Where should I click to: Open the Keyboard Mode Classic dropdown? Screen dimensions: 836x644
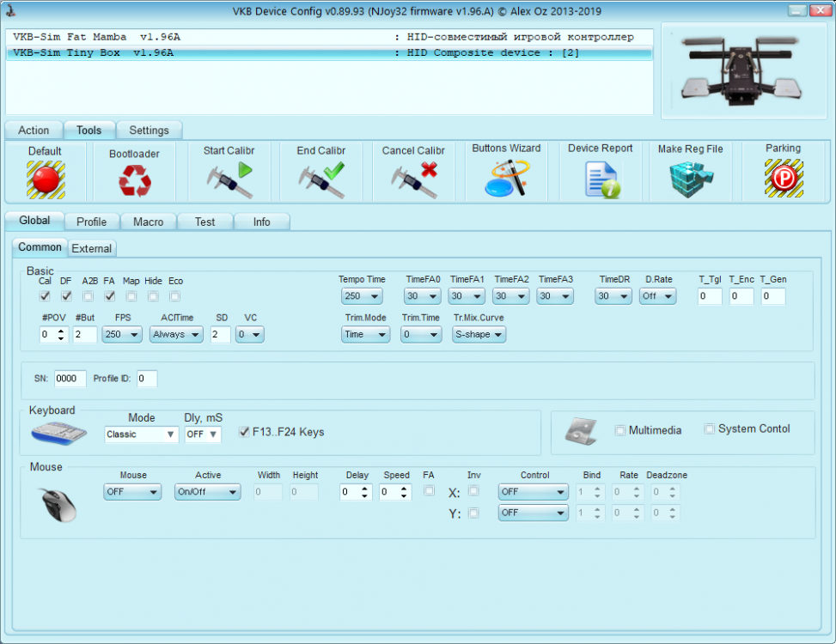[142, 434]
